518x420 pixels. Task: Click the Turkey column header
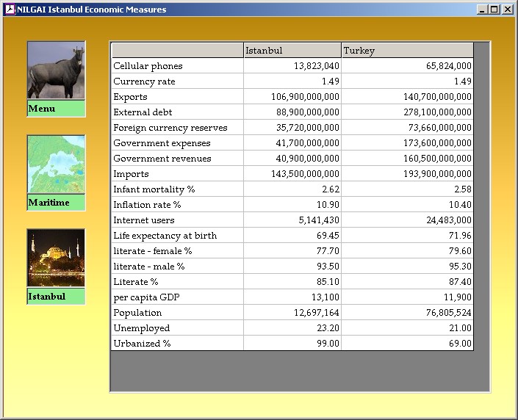coord(407,51)
